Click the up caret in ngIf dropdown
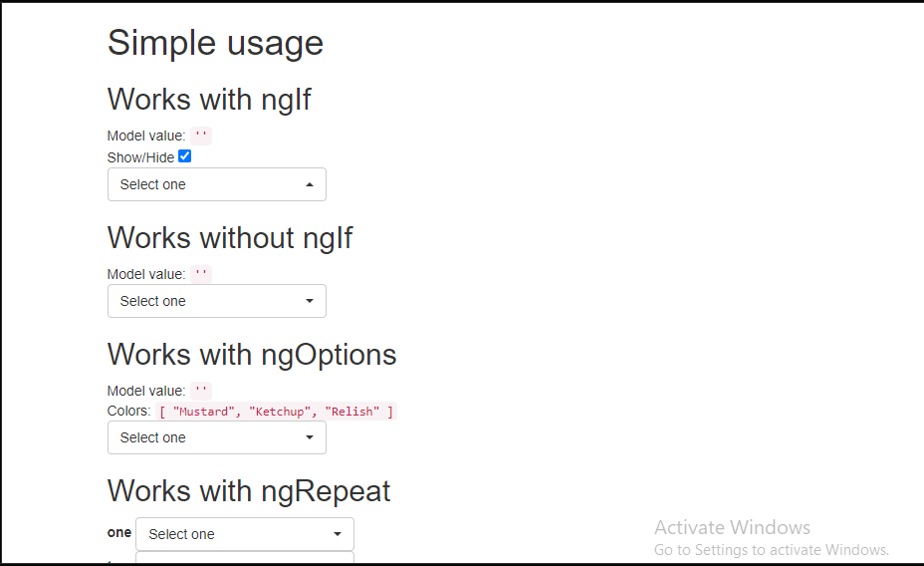Image resolution: width=924 pixels, height=566 pixels. point(310,184)
